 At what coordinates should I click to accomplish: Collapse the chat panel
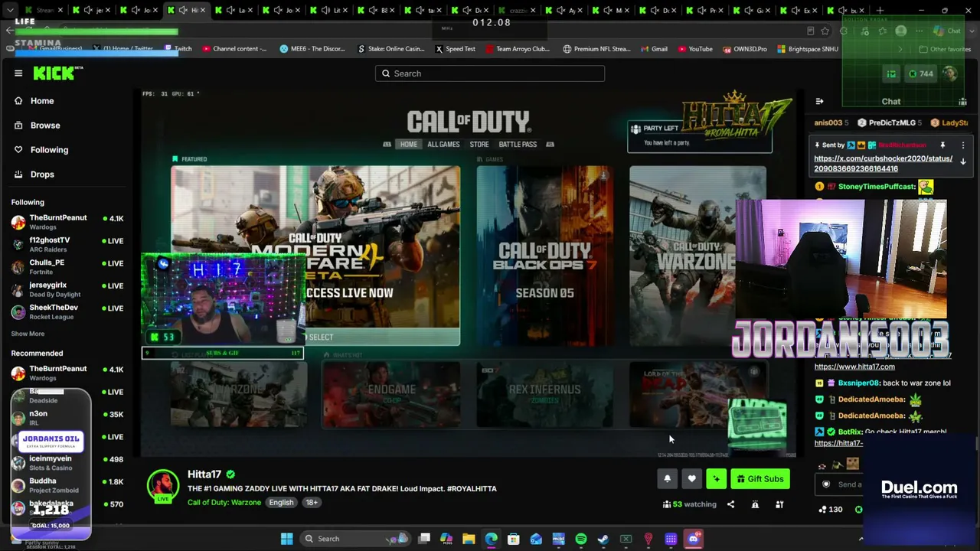coord(819,101)
